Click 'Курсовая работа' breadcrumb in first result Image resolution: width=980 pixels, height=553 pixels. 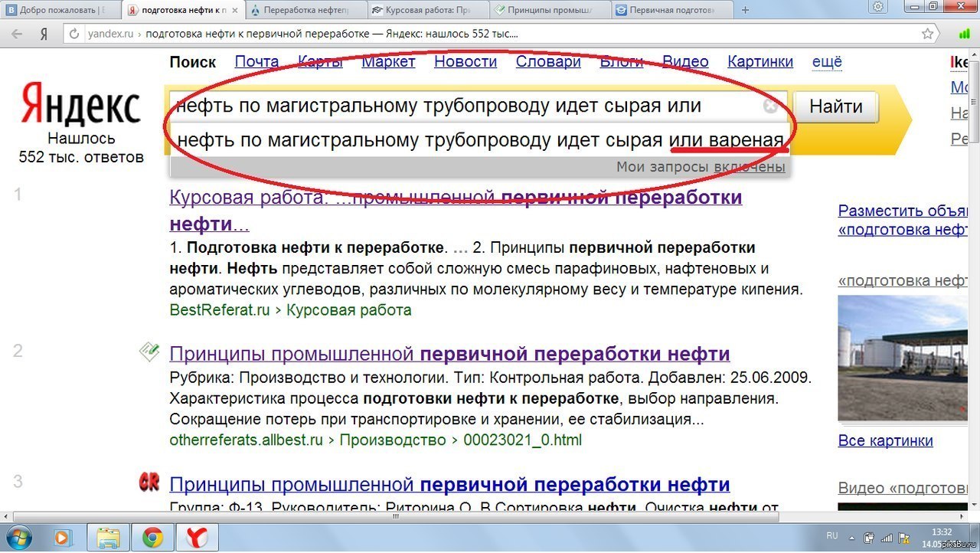pyautogui.click(x=348, y=310)
